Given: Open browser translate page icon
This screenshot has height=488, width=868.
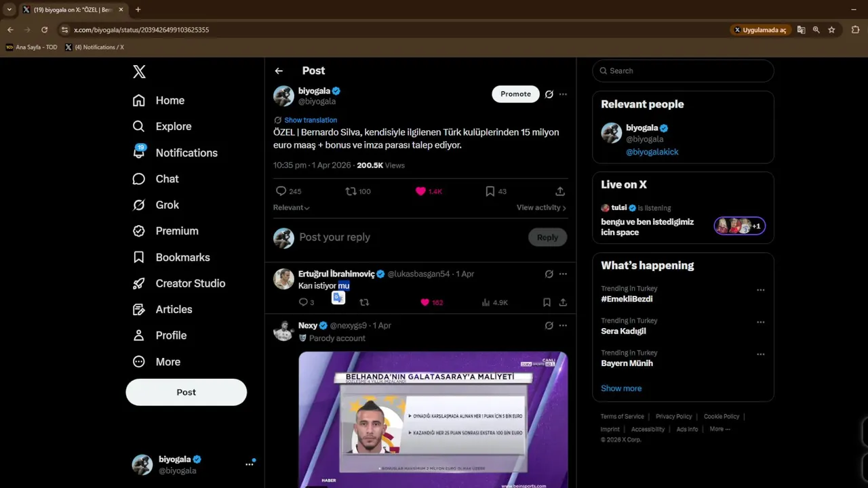Looking at the screenshot, I should coord(801,30).
